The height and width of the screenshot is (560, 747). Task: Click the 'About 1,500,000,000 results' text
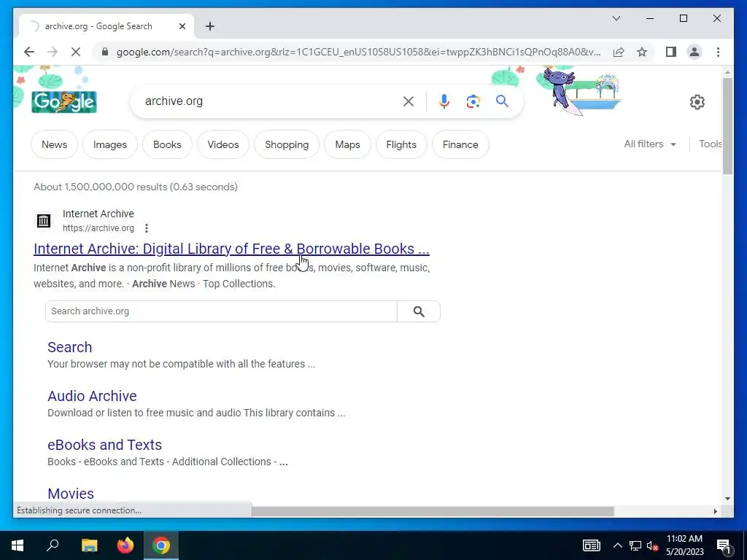pos(135,187)
